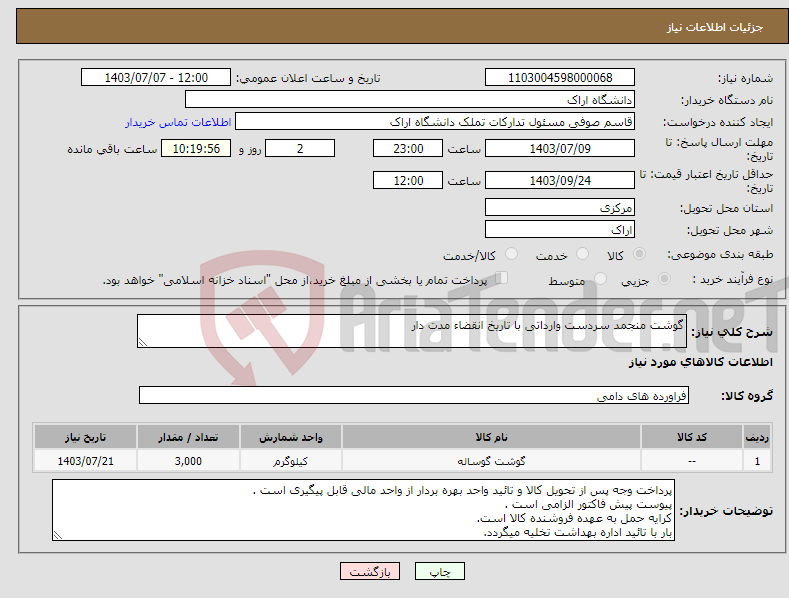Click the remaining days field showing 2
The width and height of the screenshot is (789, 598).
[300, 148]
